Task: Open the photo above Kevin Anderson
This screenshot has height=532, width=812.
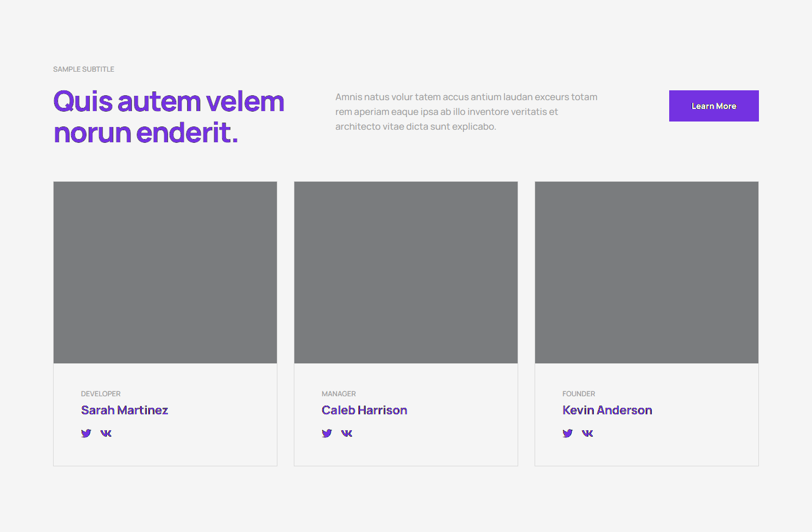Action: tap(647, 273)
